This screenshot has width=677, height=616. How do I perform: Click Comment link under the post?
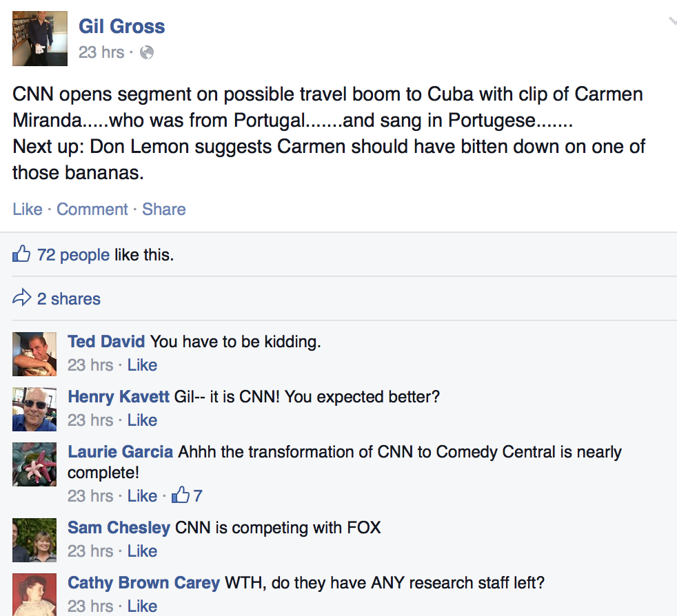pos(92,209)
